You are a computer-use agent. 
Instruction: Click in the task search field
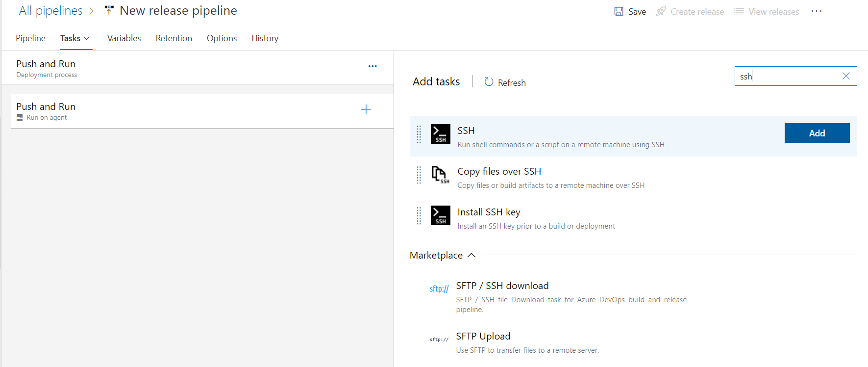point(787,76)
